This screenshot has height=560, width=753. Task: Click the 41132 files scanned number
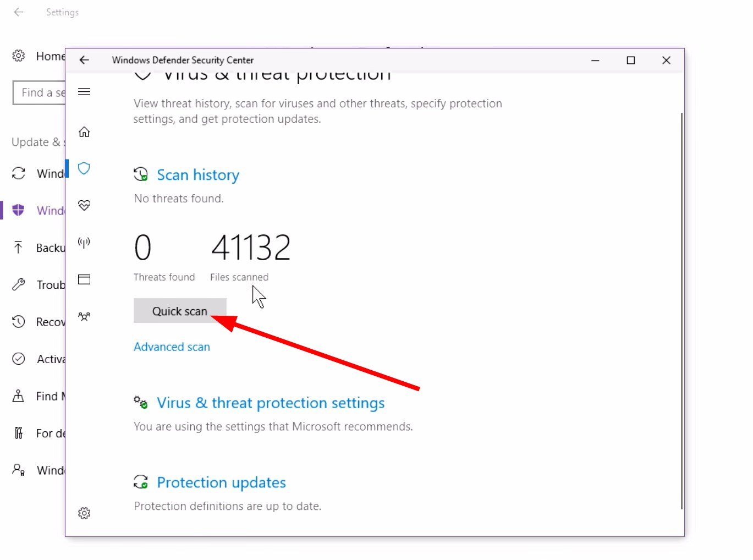(251, 248)
